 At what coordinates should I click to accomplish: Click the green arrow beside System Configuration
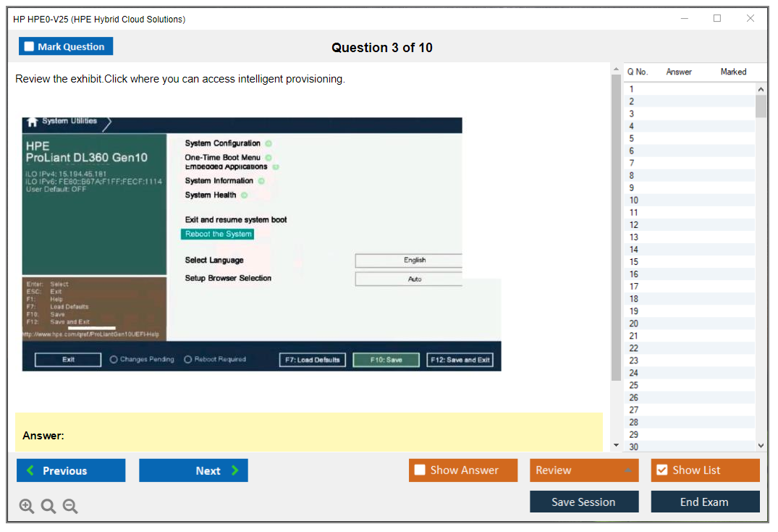coord(269,143)
